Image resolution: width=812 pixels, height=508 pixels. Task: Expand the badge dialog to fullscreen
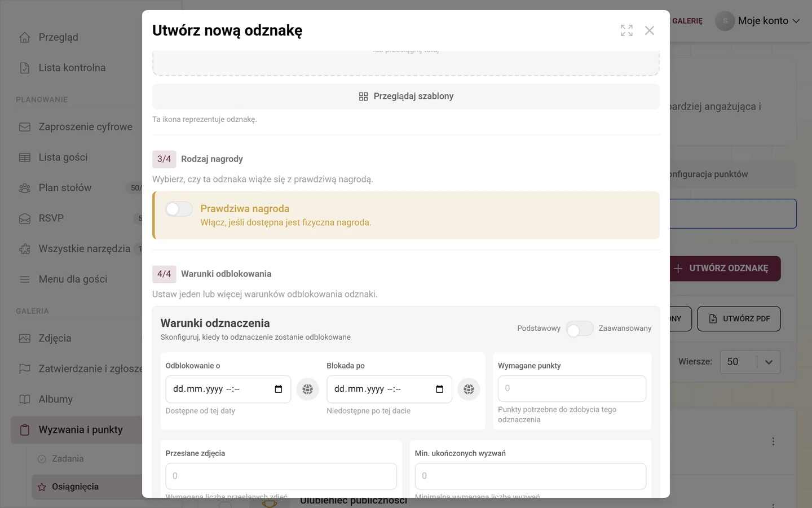point(626,30)
